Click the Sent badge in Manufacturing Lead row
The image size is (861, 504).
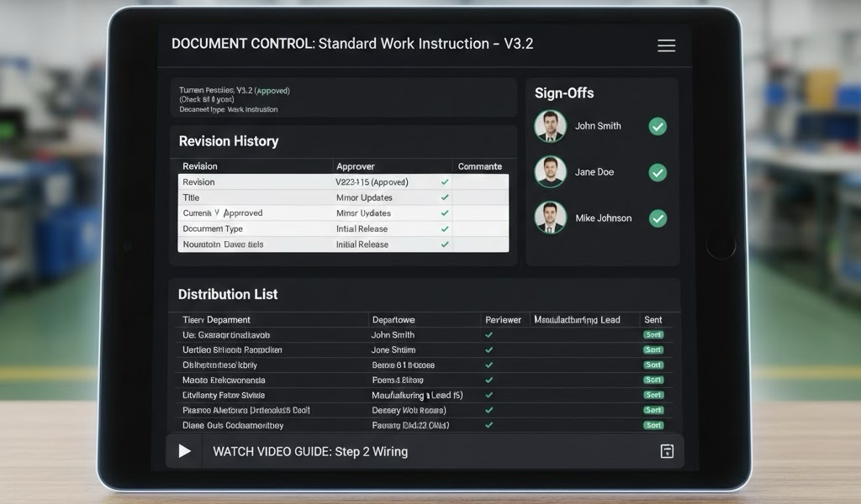[x=653, y=395]
